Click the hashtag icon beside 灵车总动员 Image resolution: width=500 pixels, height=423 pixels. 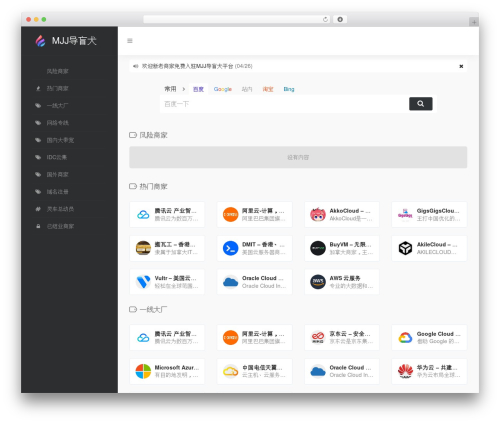coord(38,209)
